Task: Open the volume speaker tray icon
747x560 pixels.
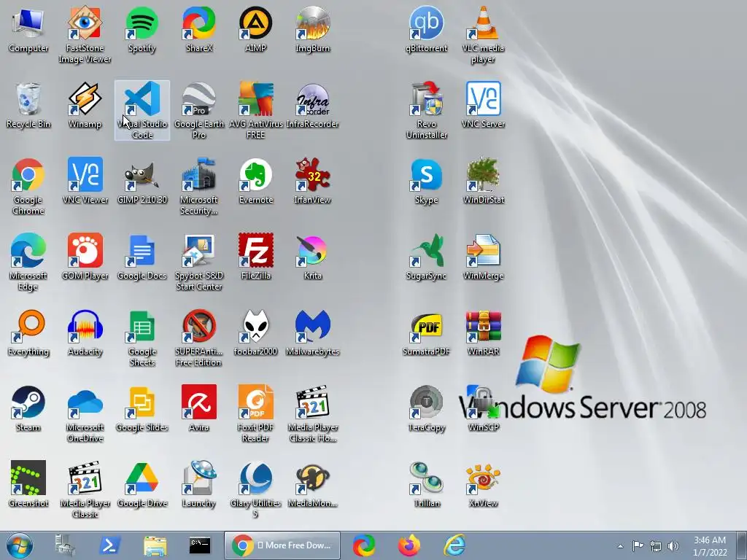Action: point(673,546)
